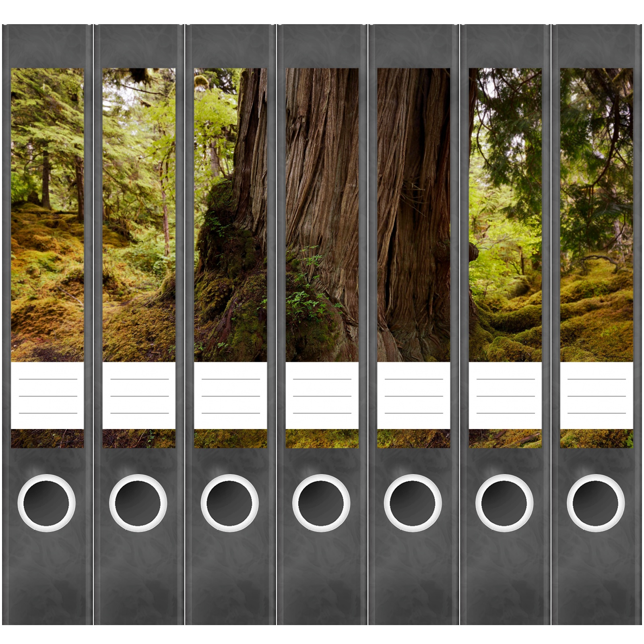Select the white lined label on second binder
This screenshot has height=644, width=644.
[139, 396]
